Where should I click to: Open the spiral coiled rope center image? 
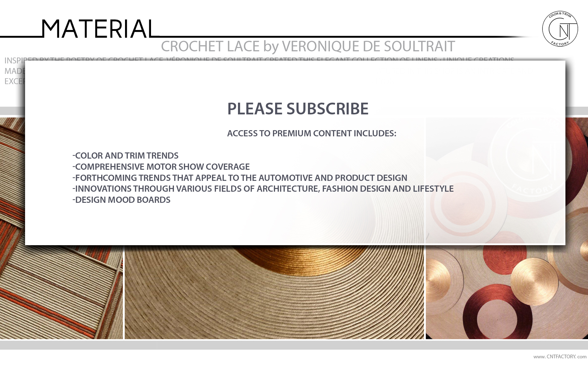(x=274, y=292)
